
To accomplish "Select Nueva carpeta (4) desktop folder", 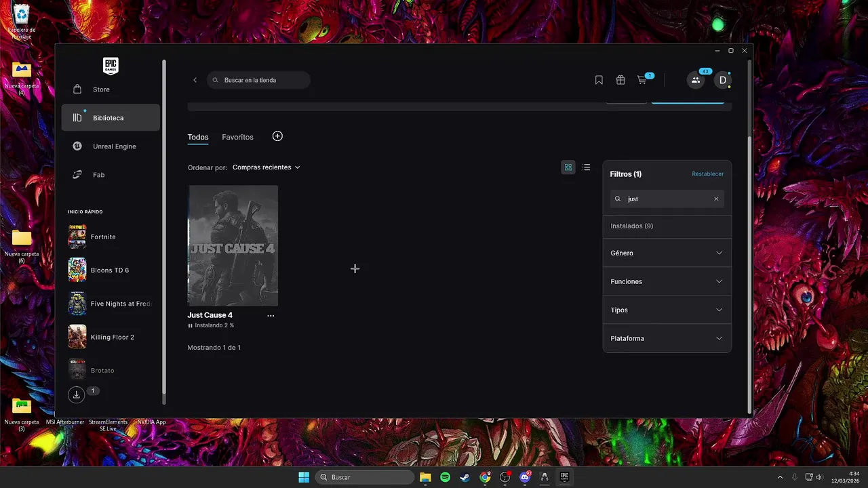I will 22,78.
